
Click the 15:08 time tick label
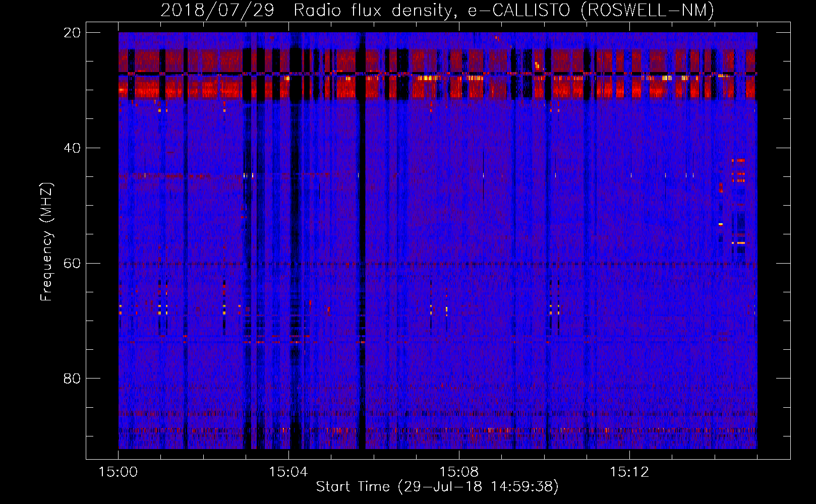point(458,472)
